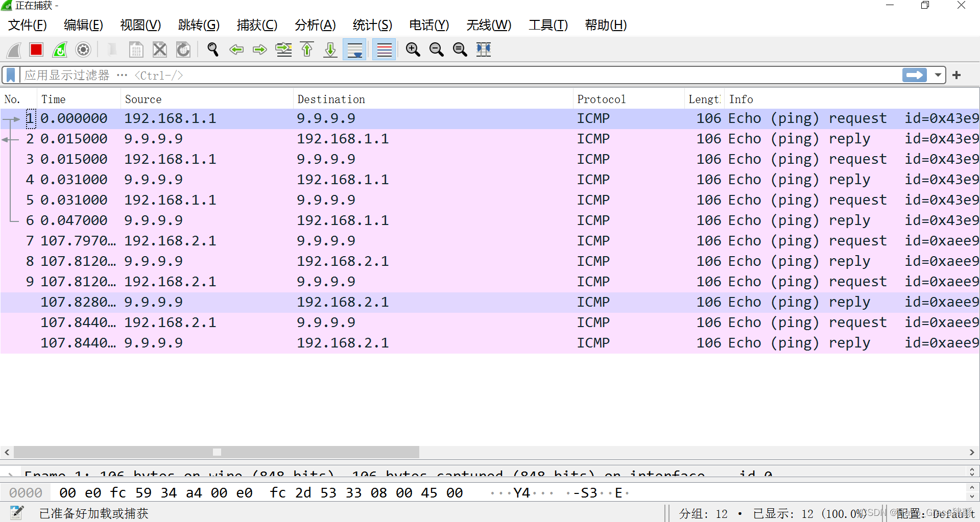Open the 统计(S) menu
980x522 pixels.
click(x=372, y=25)
